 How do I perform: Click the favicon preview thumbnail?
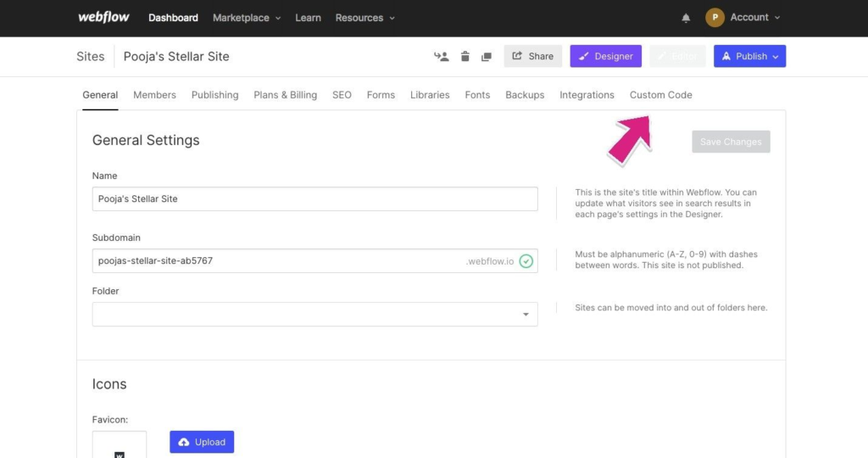(x=120, y=444)
